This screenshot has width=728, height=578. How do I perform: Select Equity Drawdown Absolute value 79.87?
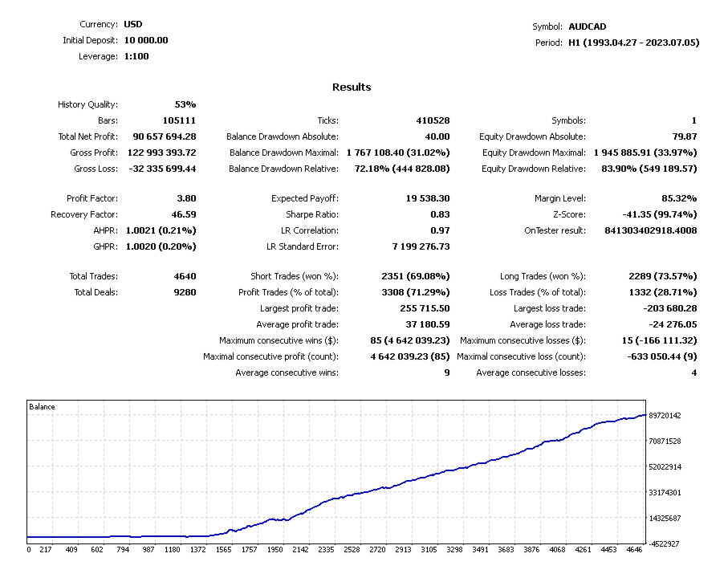point(685,136)
